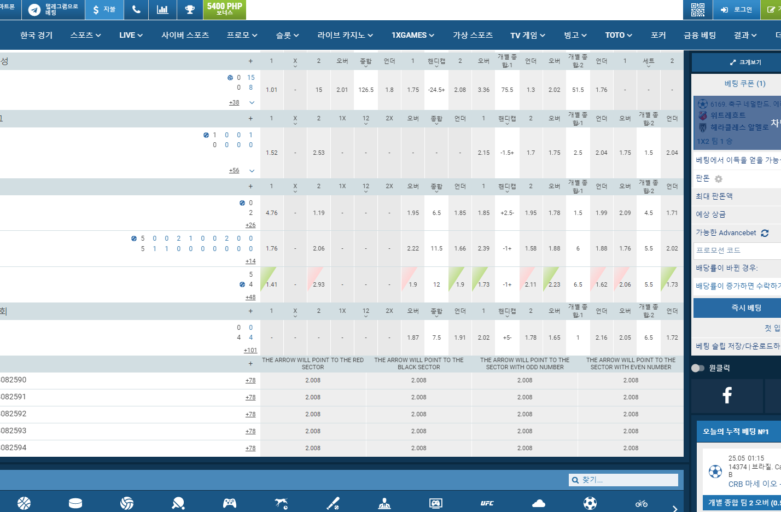Click the 로그인 login button
This screenshot has height=512, width=781.
point(736,9)
